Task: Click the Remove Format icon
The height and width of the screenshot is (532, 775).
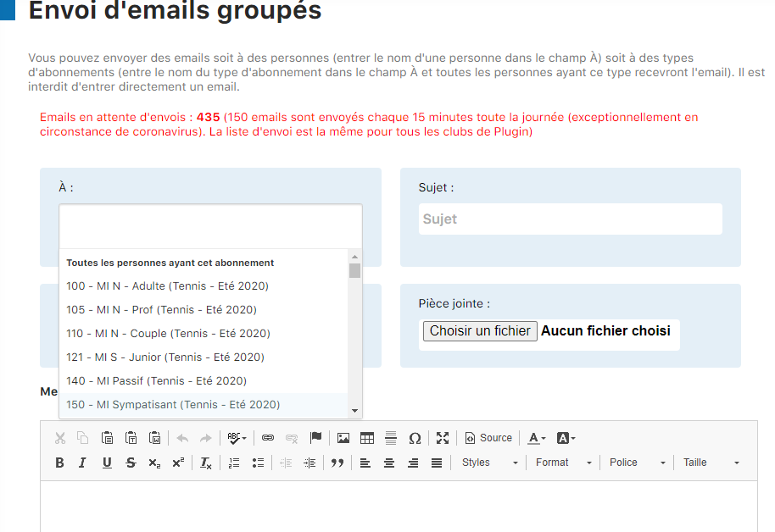Action: pos(205,463)
